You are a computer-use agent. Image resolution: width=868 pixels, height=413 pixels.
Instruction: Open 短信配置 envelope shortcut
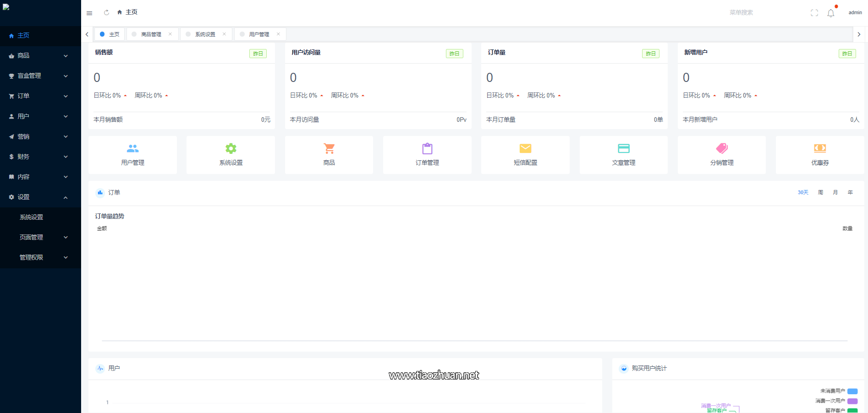click(x=525, y=148)
